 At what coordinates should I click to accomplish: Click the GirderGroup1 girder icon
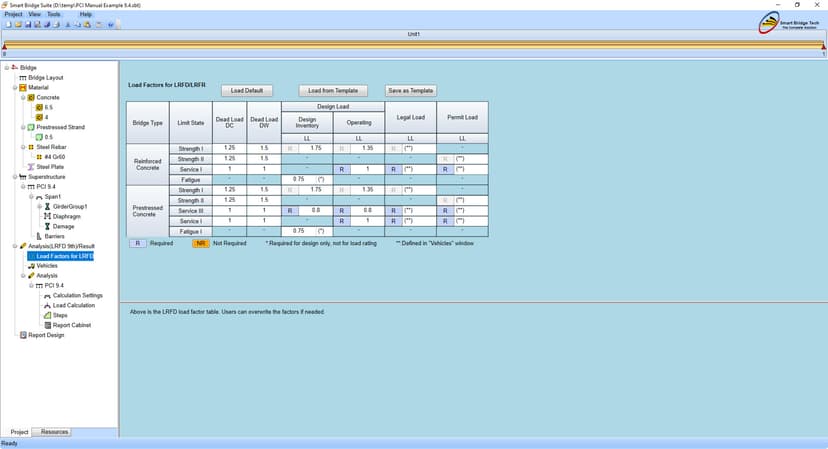(47, 207)
